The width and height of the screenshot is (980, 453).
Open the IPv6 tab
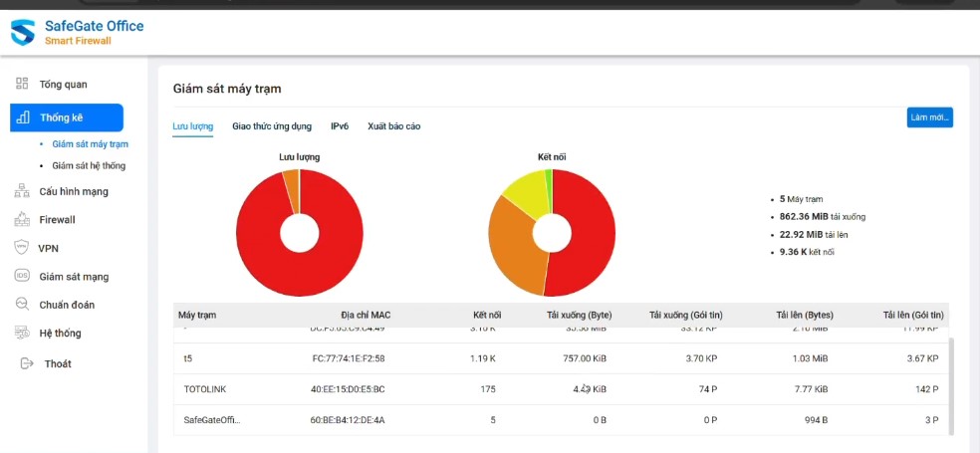pos(340,126)
